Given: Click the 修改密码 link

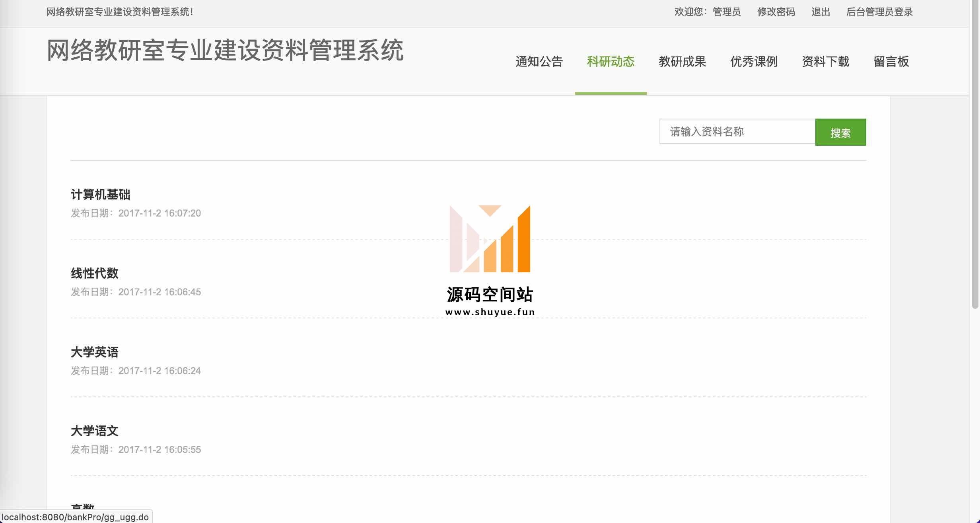Looking at the screenshot, I should point(776,12).
